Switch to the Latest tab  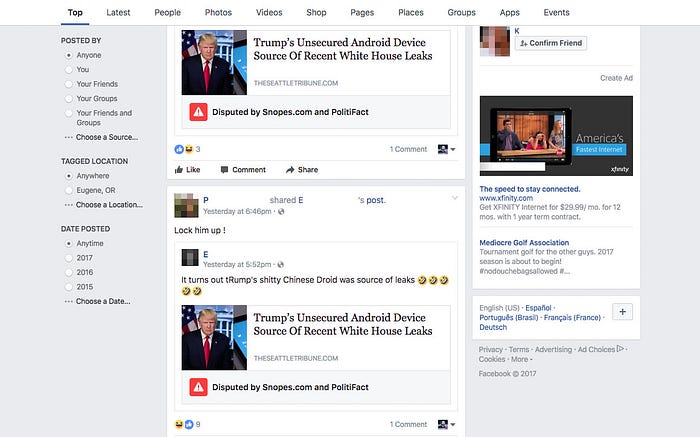(118, 12)
